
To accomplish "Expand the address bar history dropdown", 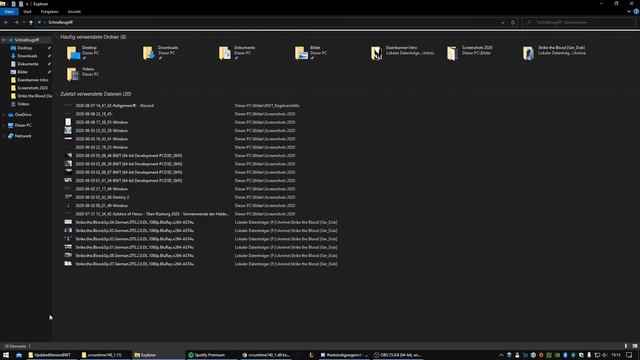I will pyautogui.click(x=503, y=22).
